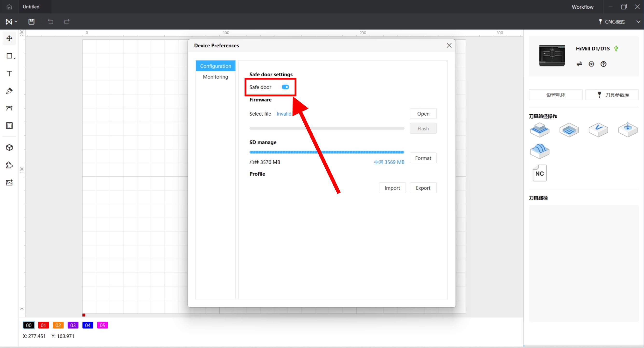Screen dimensions: 644x348
Task: Click the image import icon in sidebar
Action: point(9,182)
